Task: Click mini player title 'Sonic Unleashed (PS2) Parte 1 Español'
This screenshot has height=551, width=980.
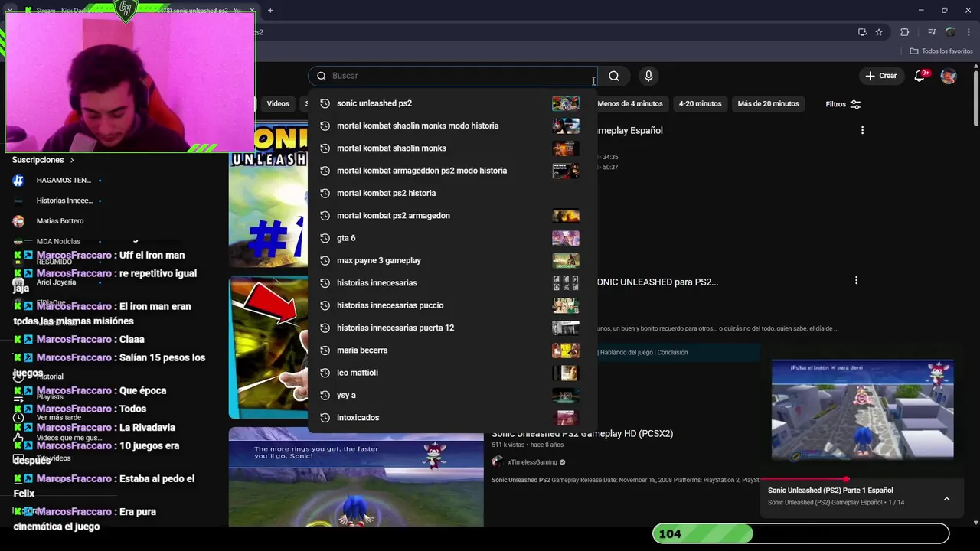Action: click(x=830, y=491)
